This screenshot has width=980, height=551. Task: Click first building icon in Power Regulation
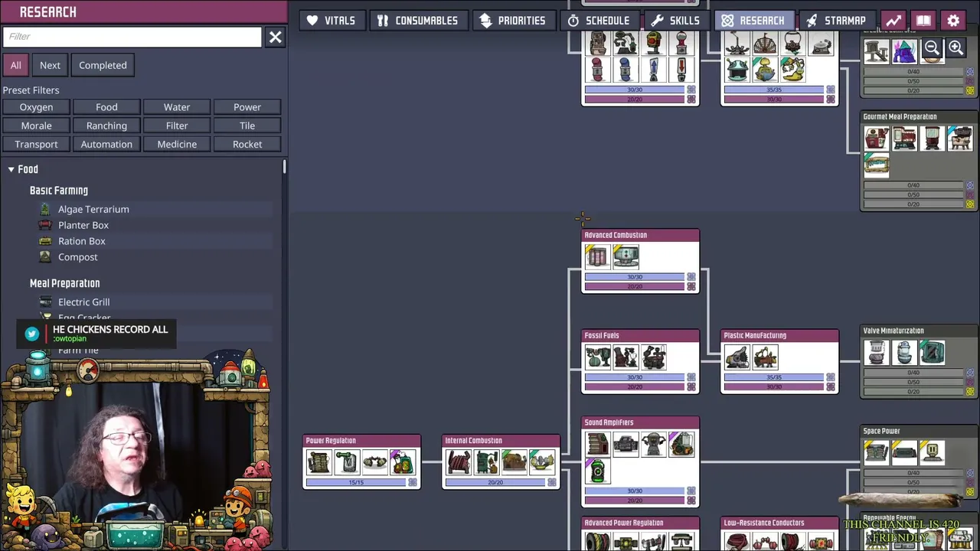click(x=318, y=461)
